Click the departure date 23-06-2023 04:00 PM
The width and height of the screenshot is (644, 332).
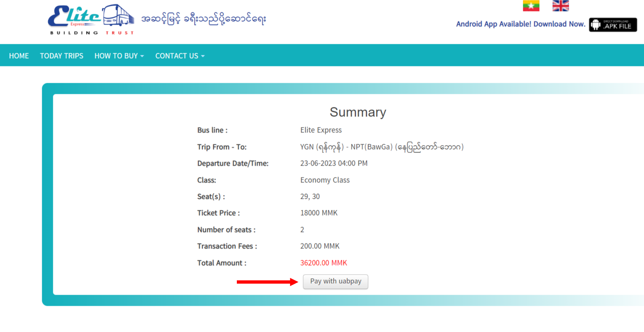pos(334,163)
